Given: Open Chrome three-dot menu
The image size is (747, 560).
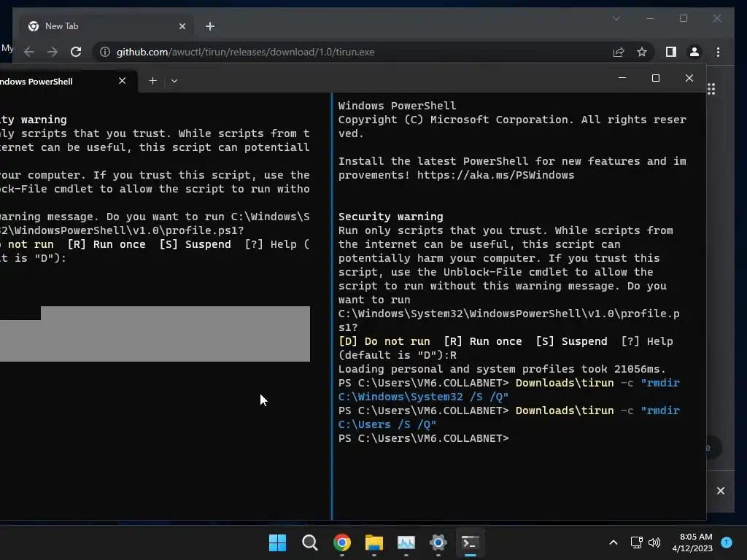Looking at the screenshot, I should pos(718,52).
